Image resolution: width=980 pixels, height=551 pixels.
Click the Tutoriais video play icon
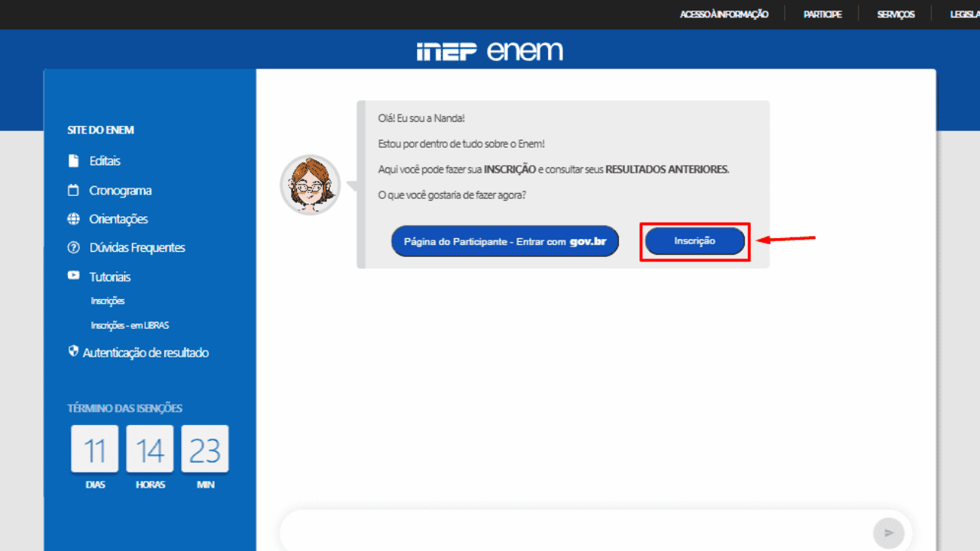(x=73, y=276)
